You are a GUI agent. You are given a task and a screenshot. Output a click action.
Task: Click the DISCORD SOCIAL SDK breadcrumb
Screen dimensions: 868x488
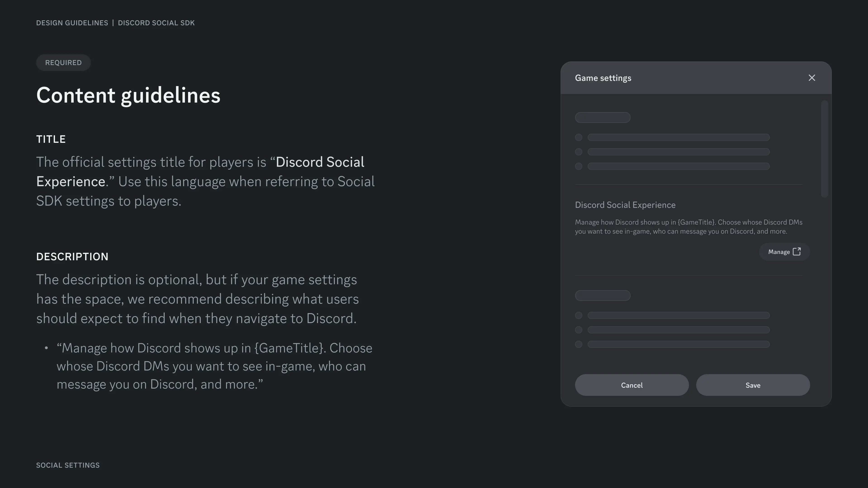156,23
